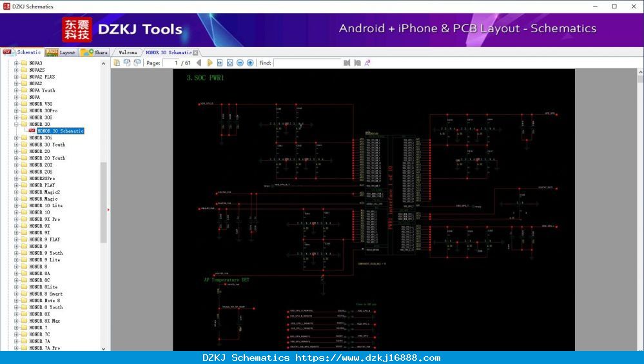Select the HONOR 9 PLAY tree item
The height and width of the screenshot is (364, 644).
click(44, 239)
